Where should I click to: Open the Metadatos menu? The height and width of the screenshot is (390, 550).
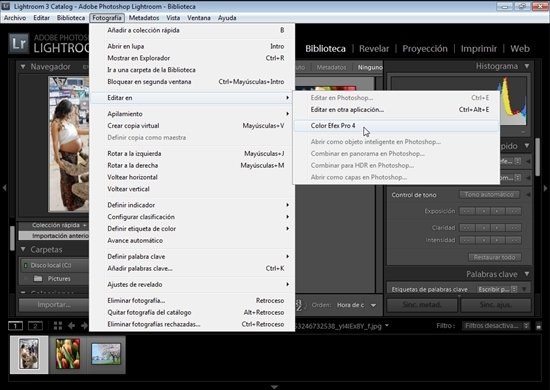[143, 18]
